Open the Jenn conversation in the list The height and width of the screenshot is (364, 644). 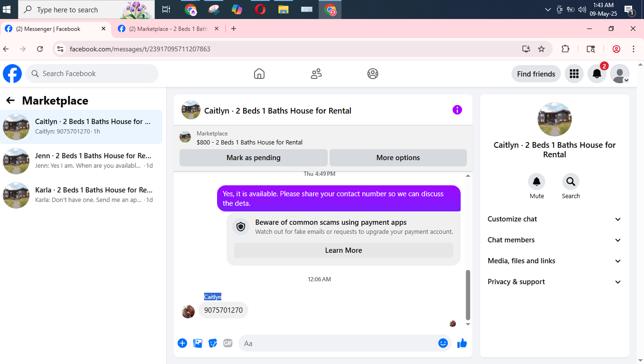click(81, 161)
